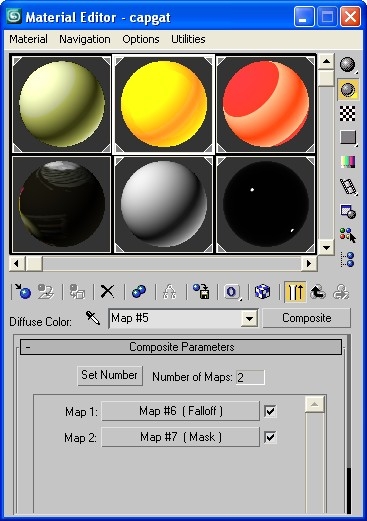Pick material with the eyedropper icon
367x521 pixels.
pos(93,318)
